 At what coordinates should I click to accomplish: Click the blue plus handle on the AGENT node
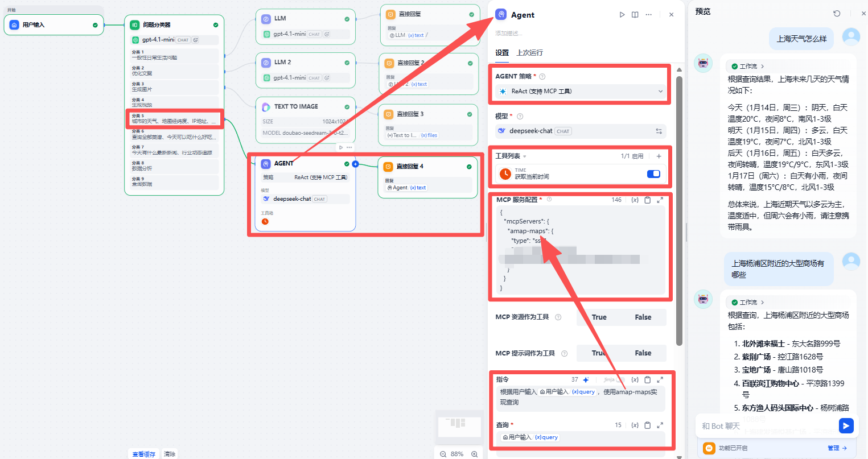(x=355, y=164)
